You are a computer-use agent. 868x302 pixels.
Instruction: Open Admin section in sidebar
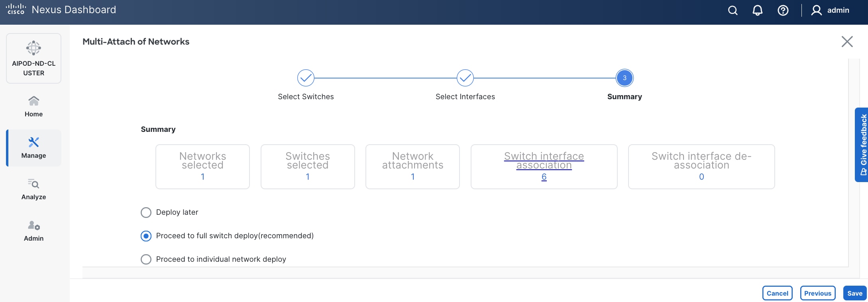[x=34, y=231]
